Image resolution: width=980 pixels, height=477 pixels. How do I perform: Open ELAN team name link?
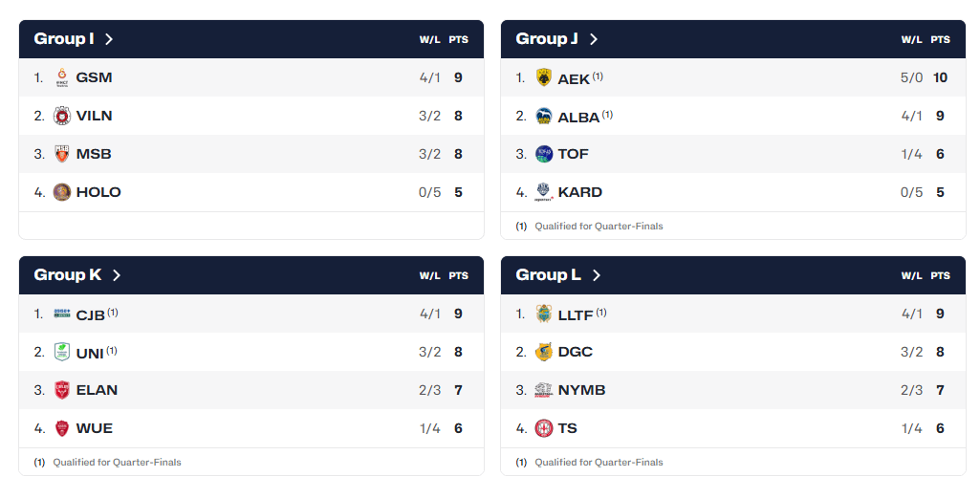[x=97, y=390]
